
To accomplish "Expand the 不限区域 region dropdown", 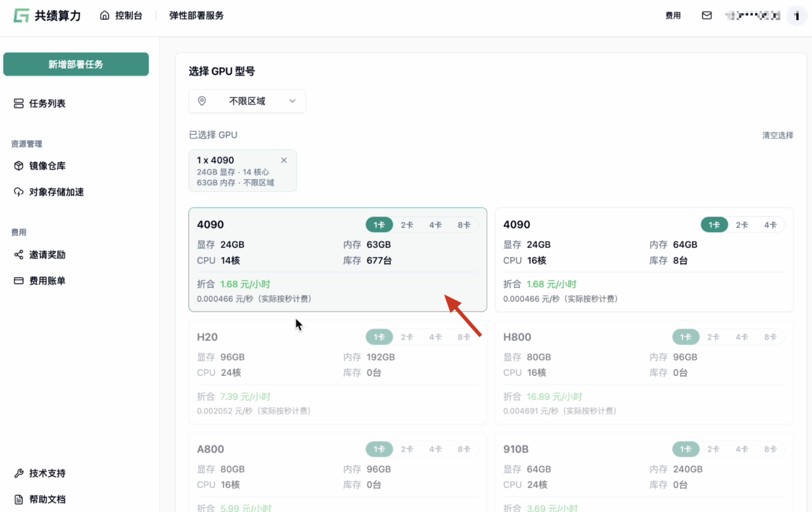I will point(247,101).
